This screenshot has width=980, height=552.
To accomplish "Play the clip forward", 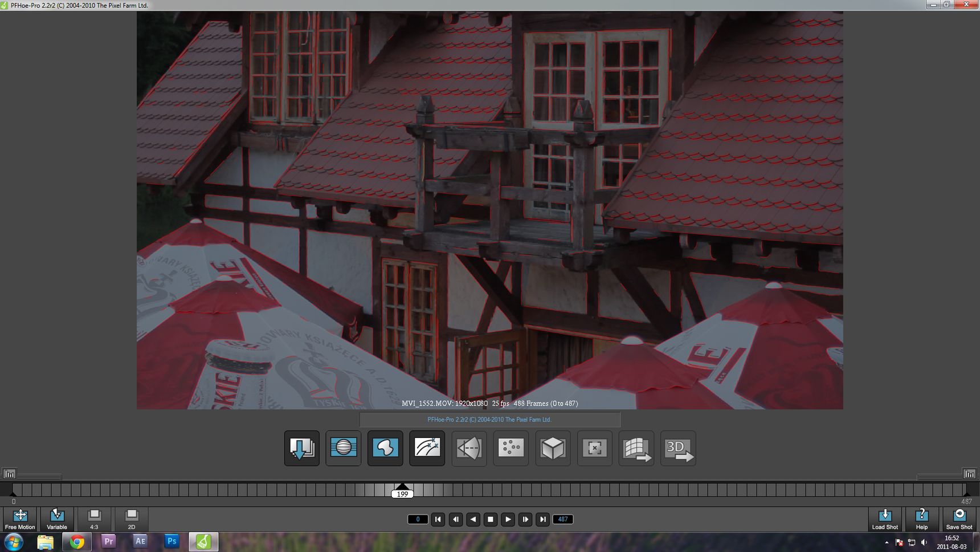I will (x=508, y=519).
